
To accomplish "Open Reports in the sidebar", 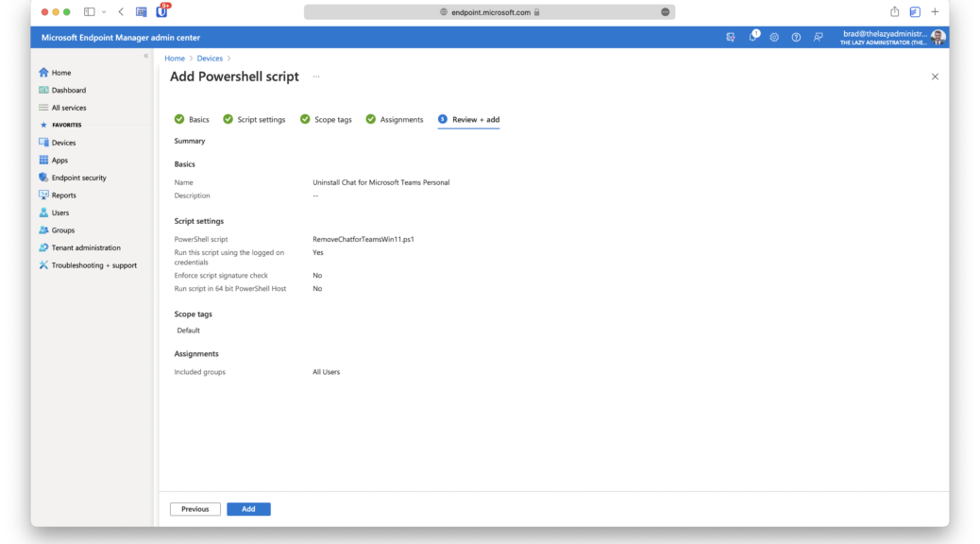I will coord(57,195).
